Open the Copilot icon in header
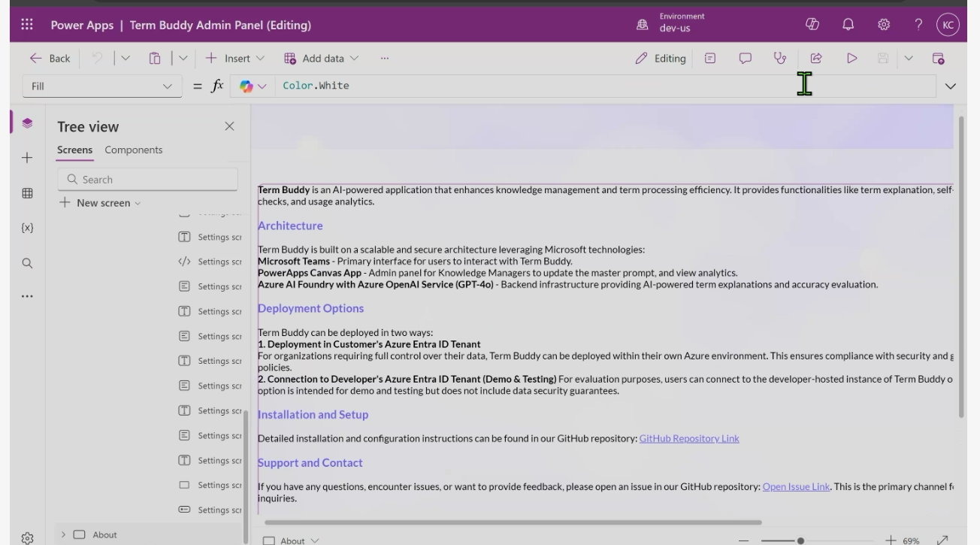The height and width of the screenshot is (545, 980). (x=812, y=25)
